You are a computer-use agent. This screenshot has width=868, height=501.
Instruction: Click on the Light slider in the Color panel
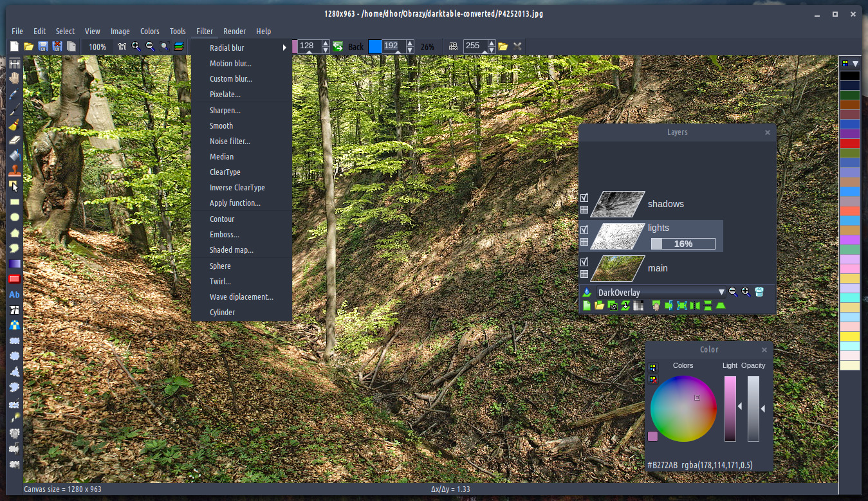click(x=730, y=409)
